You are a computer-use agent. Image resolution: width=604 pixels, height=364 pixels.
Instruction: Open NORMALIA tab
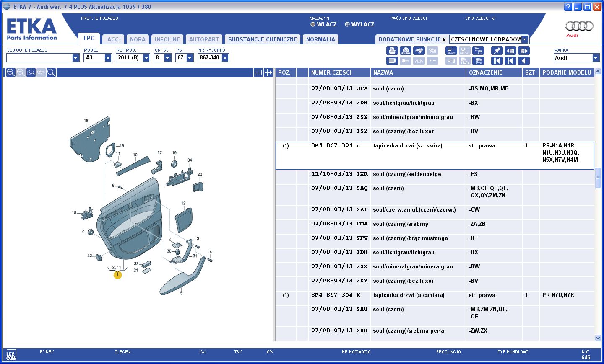point(320,39)
